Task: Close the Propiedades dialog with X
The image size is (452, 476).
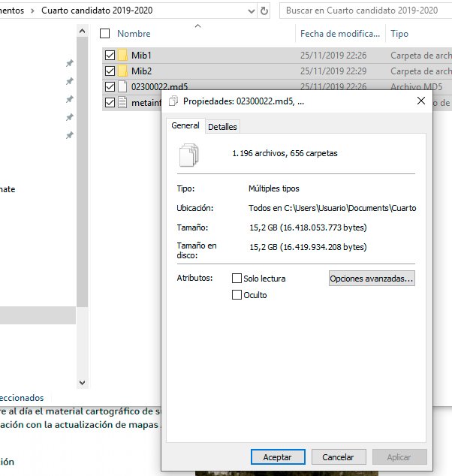Action: 421,101
